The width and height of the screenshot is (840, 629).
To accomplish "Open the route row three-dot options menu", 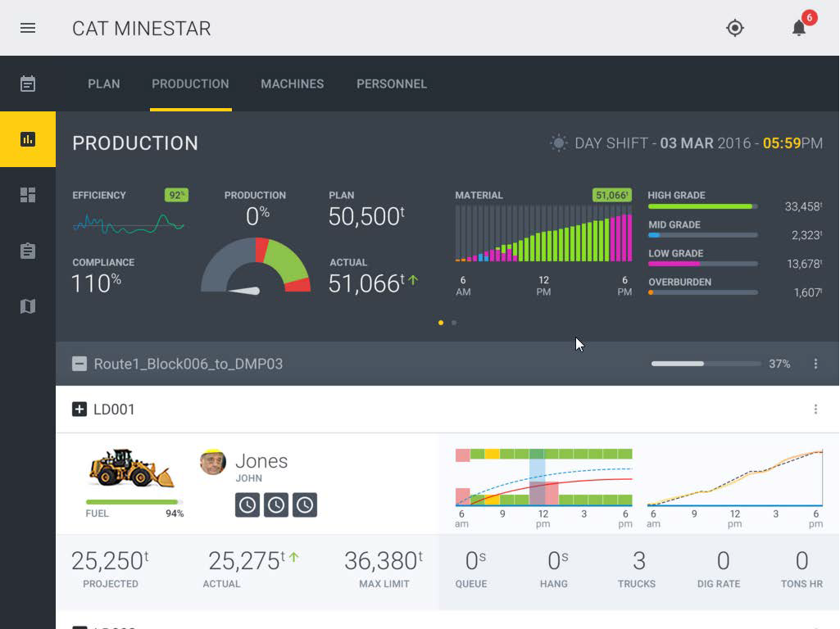I will (x=815, y=364).
